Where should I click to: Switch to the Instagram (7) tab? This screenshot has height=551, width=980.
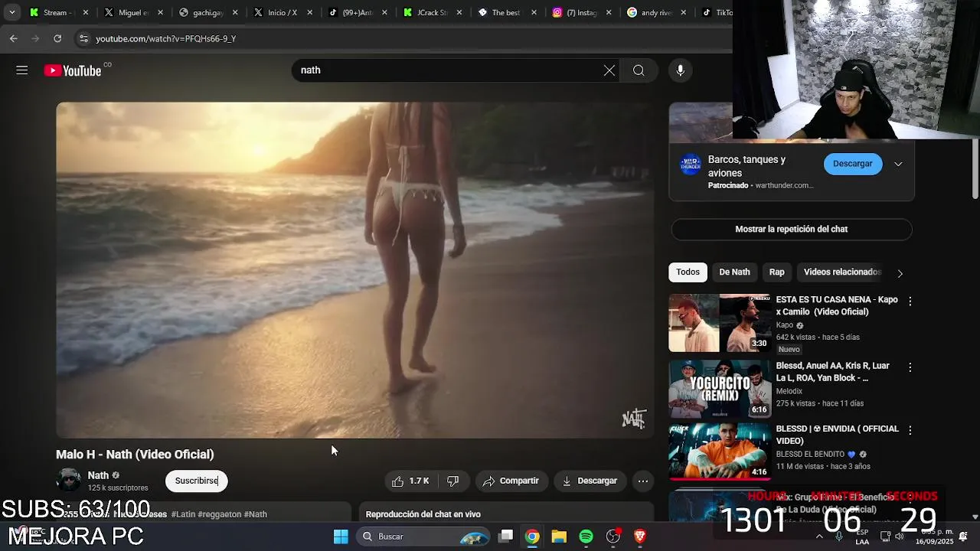[580, 12]
